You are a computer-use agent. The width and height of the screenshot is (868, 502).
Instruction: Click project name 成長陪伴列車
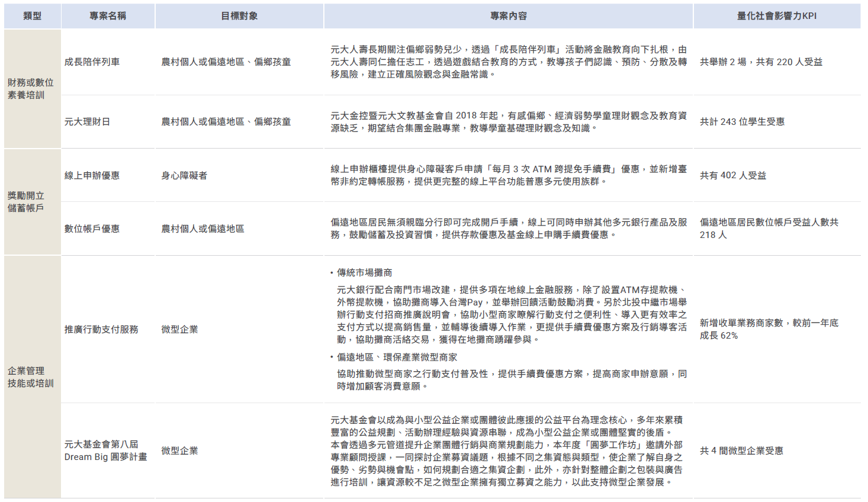click(92, 62)
